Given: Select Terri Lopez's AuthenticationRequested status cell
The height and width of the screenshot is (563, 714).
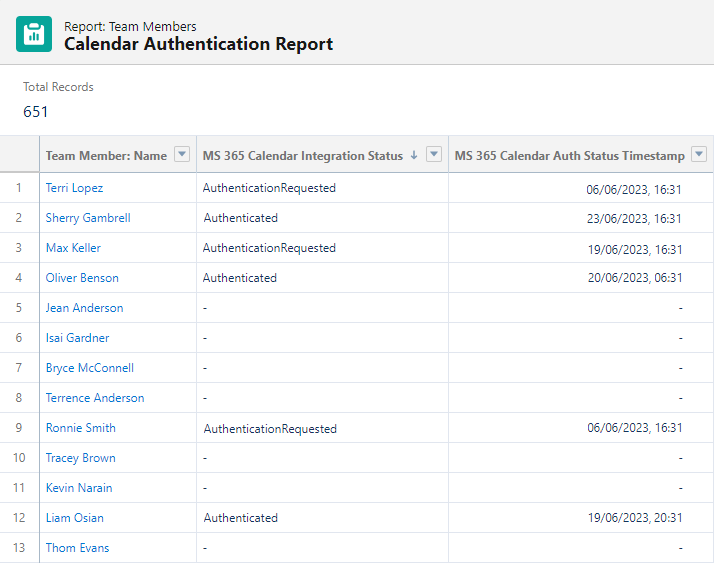Looking at the screenshot, I should click(269, 188).
